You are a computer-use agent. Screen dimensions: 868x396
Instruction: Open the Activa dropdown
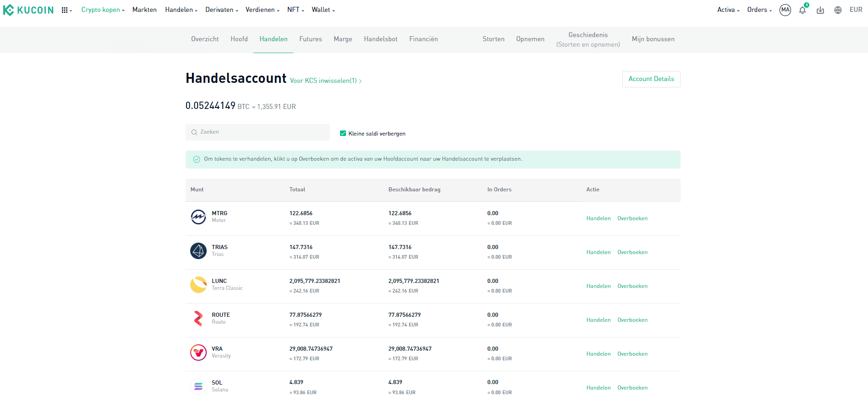[x=728, y=10]
